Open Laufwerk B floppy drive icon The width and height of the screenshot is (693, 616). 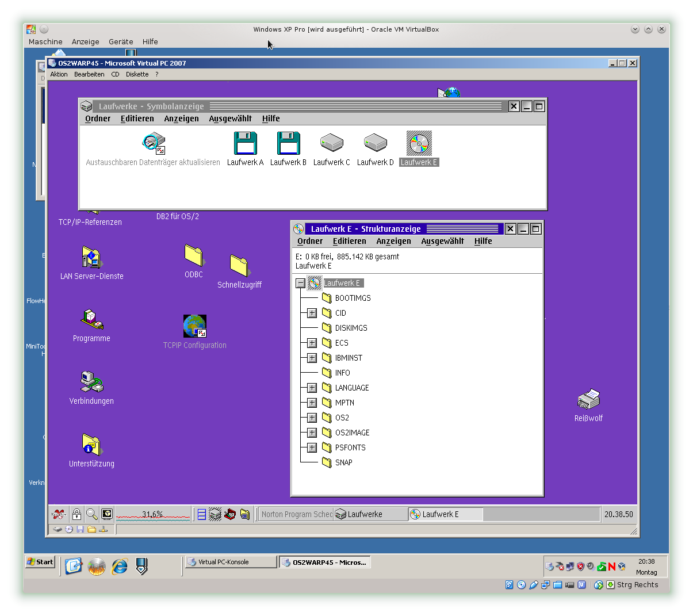pos(289,143)
